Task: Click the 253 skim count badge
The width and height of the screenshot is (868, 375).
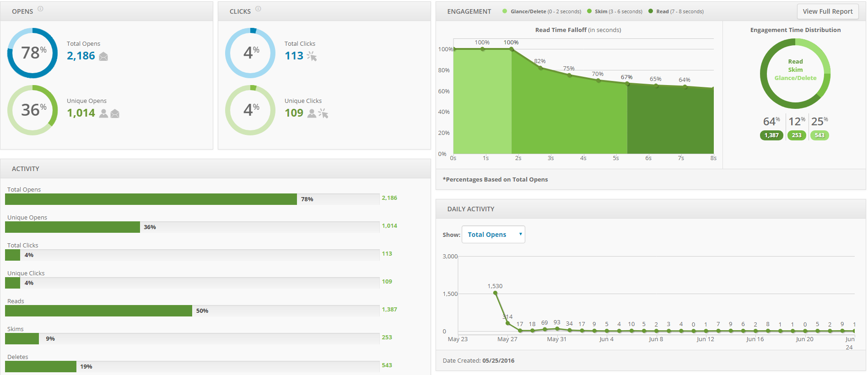Action: (797, 135)
